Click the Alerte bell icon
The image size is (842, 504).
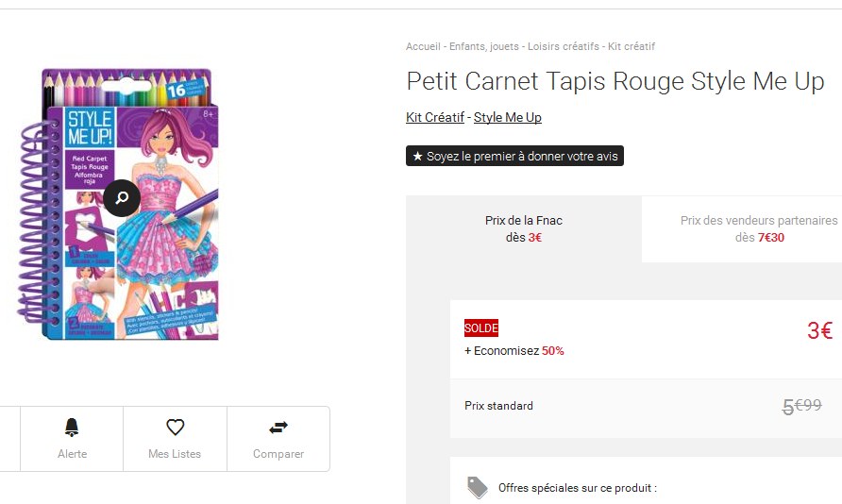[x=72, y=428]
